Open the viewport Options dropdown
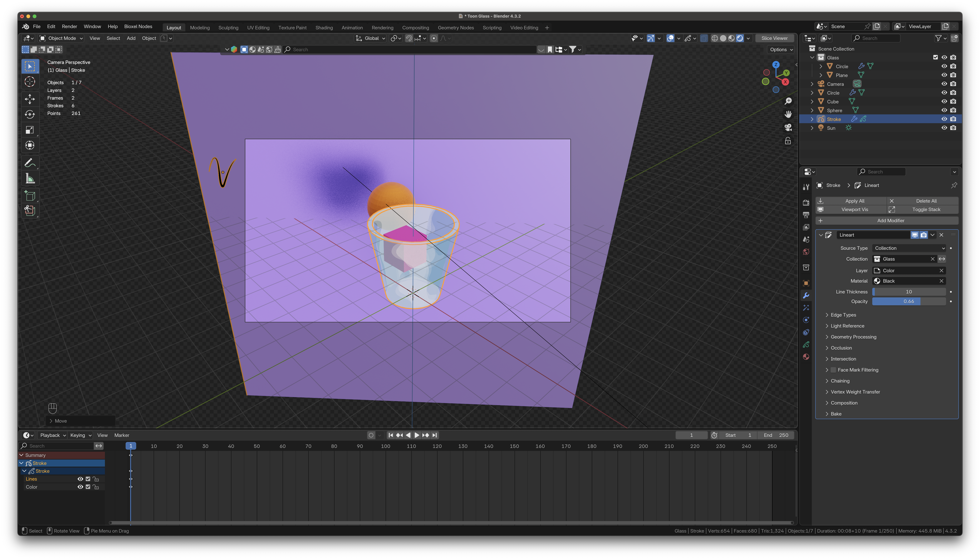 pos(781,49)
